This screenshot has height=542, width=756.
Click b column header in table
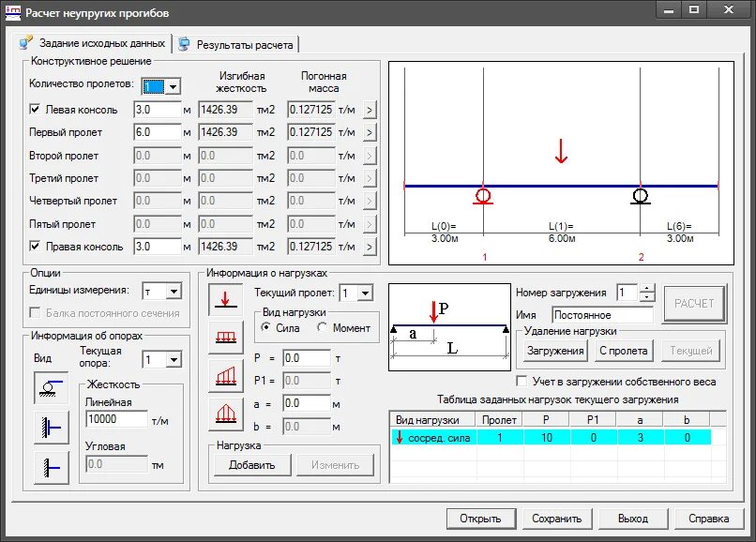coord(687,420)
